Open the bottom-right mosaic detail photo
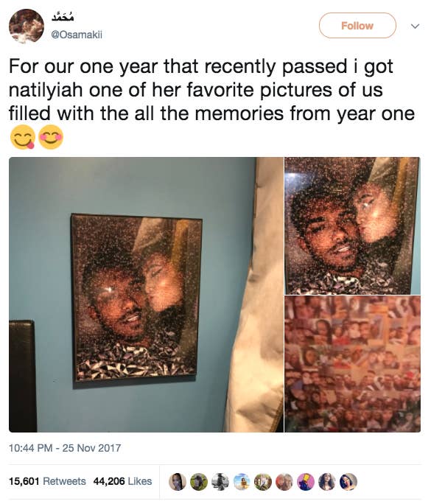The image size is (445, 504). coord(352,364)
